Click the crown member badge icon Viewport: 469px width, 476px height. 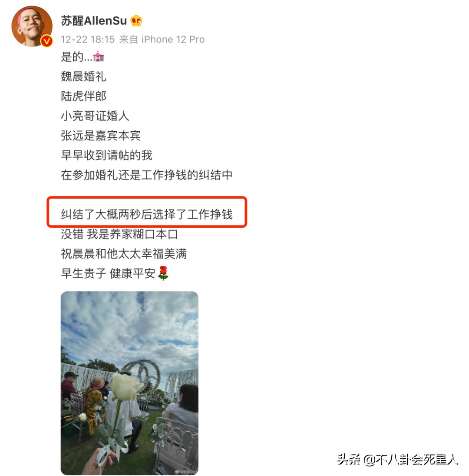pyautogui.click(x=136, y=20)
